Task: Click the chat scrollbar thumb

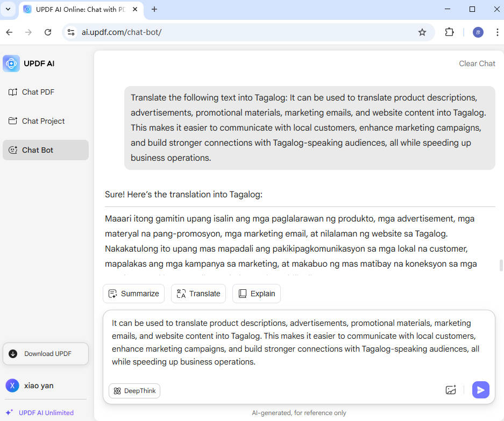Action: point(501,266)
